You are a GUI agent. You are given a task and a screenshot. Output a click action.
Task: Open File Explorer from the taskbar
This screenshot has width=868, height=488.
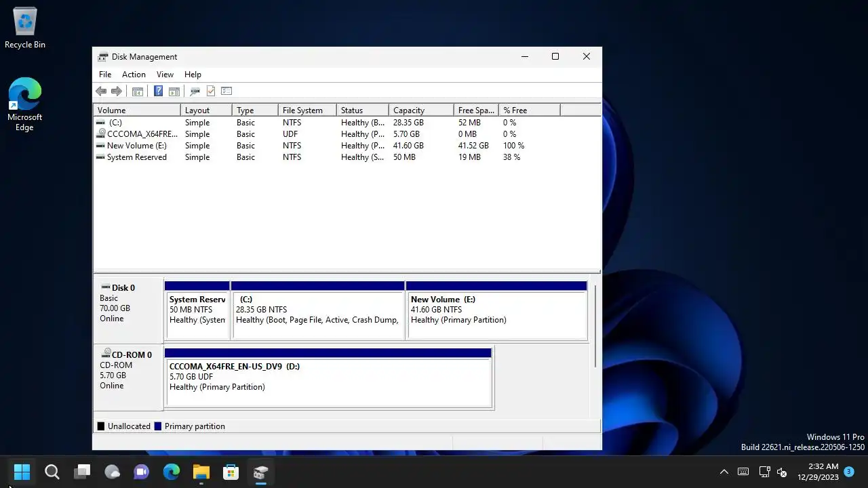tap(201, 472)
